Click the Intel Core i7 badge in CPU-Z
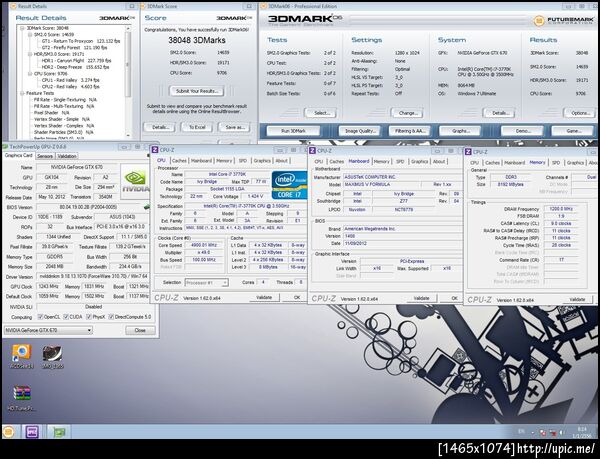This screenshot has width=600, height=459. 289,185
